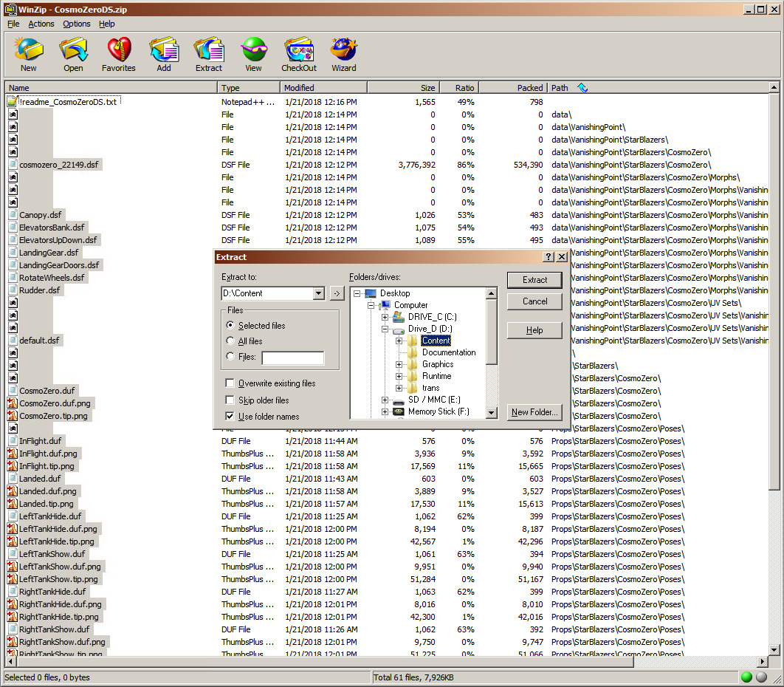Click the Landed.tip.png image icon

click(13, 504)
